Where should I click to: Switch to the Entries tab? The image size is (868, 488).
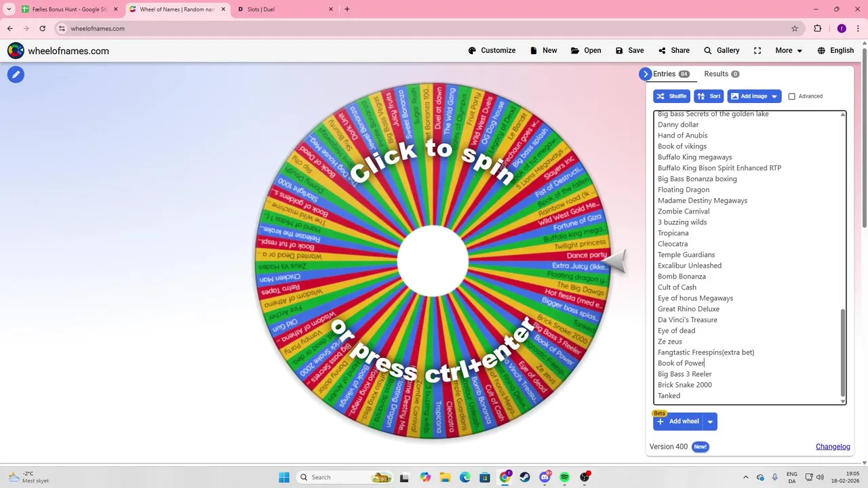click(671, 74)
